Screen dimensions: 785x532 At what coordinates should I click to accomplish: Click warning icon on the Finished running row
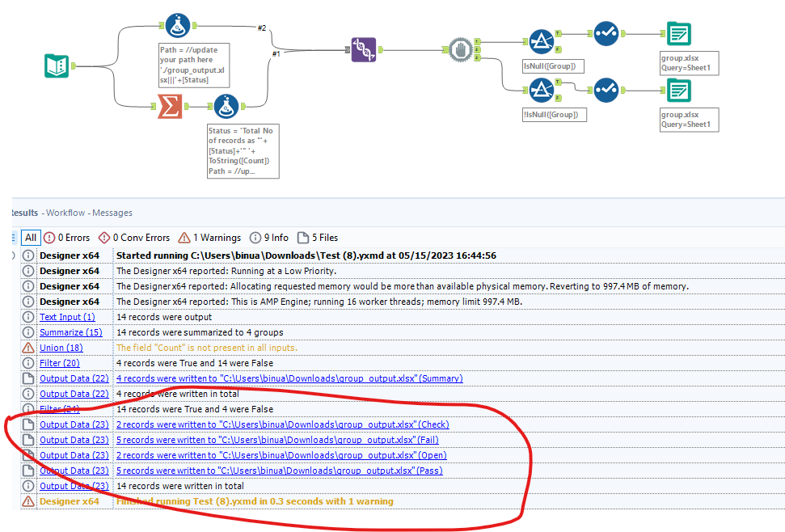(x=28, y=501)
